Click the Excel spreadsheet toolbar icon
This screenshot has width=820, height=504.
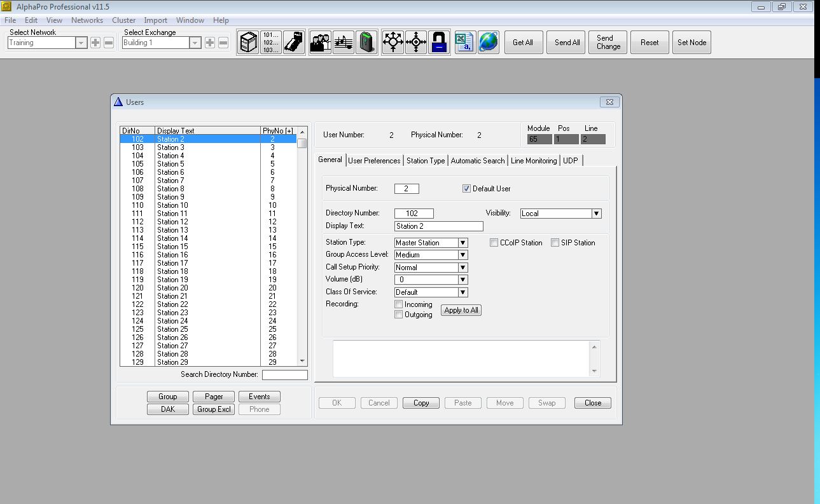tap(465, 43)
